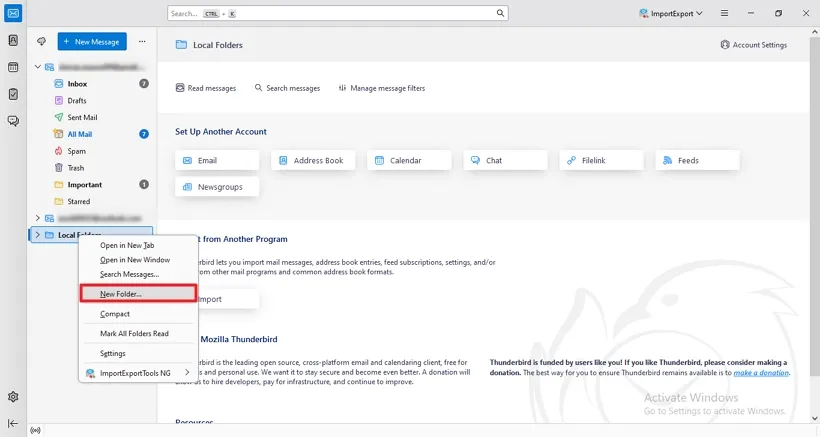Image resolution: width=820 pixels, height=437 pixels.
Task: Click the All Mail folder icon
Action: pyautogui.click(x=59, y=134)
